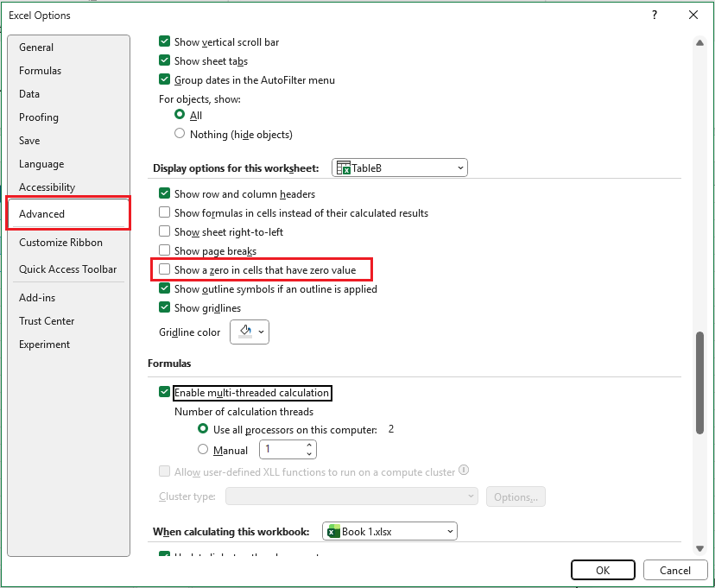The height and width of the screenshot is (588, 715).
Task: Click the info icon beside XLL cluster option
Action: tap(464, 470)
